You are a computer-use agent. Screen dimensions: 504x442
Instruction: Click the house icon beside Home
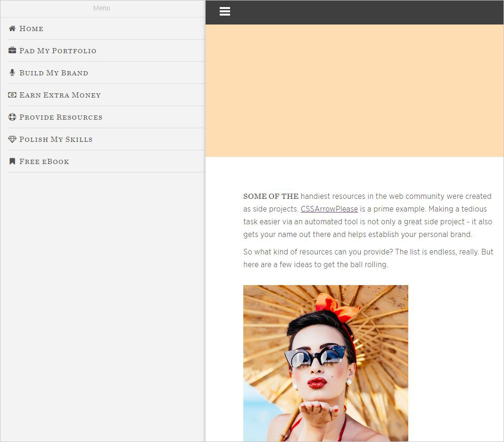coord(12,28)
